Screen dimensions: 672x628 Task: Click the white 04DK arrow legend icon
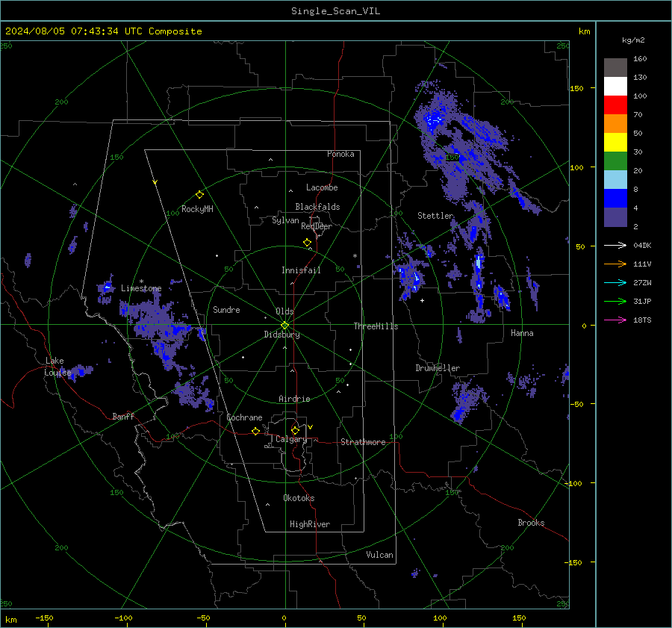pos(615,246)
